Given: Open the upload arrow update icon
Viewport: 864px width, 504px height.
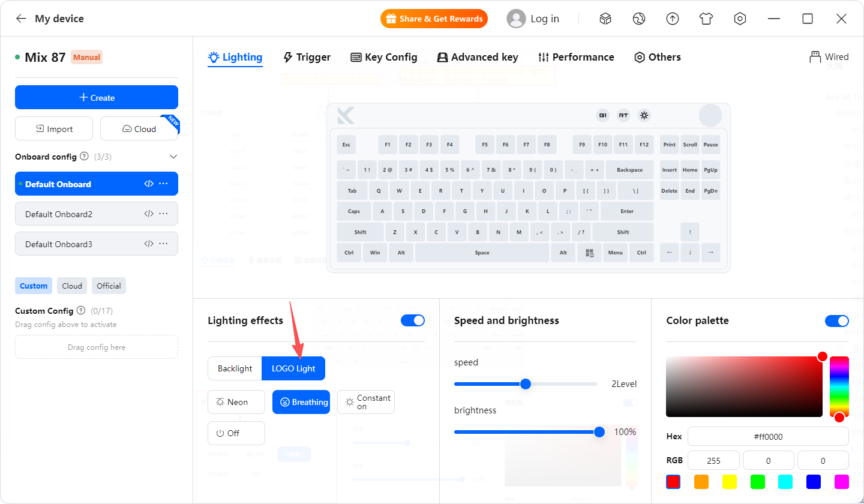Looking at the screenshot, I should click(x=673, y=19).
